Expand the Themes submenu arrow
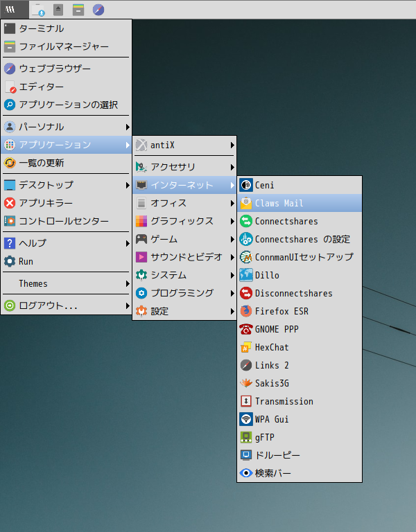 (x=128, y=283)
